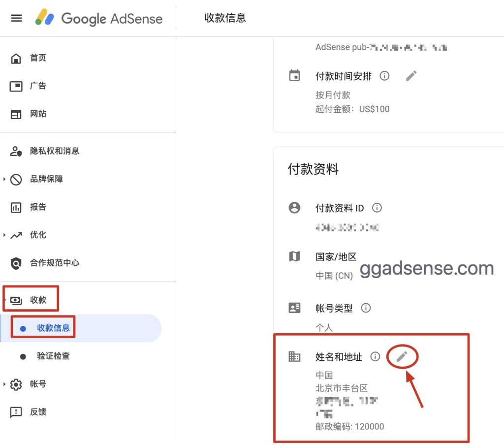Click the AdSense pub- ID text
The image size is (504, 445).
click(381, 47)
